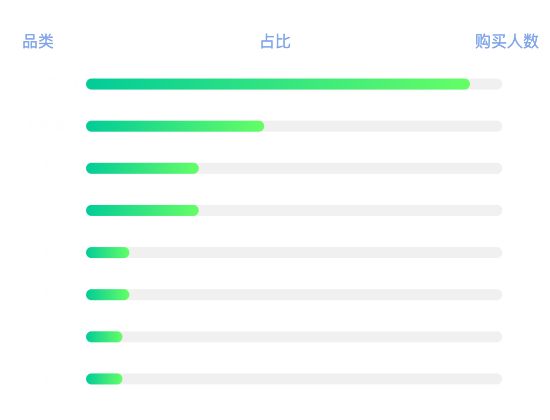This screenshot has height=420, width=550.
Task: Click the green fill of the sixth bar
Action: (x=108, y=295)
